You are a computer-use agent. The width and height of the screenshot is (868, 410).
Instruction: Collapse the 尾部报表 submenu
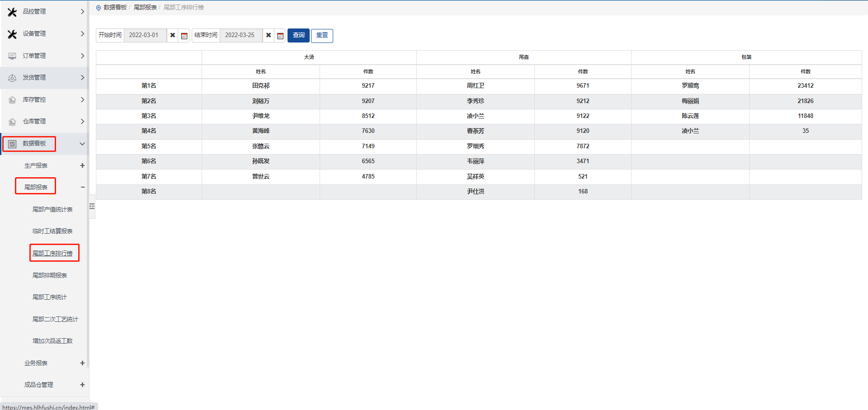(x=82, y=187)
